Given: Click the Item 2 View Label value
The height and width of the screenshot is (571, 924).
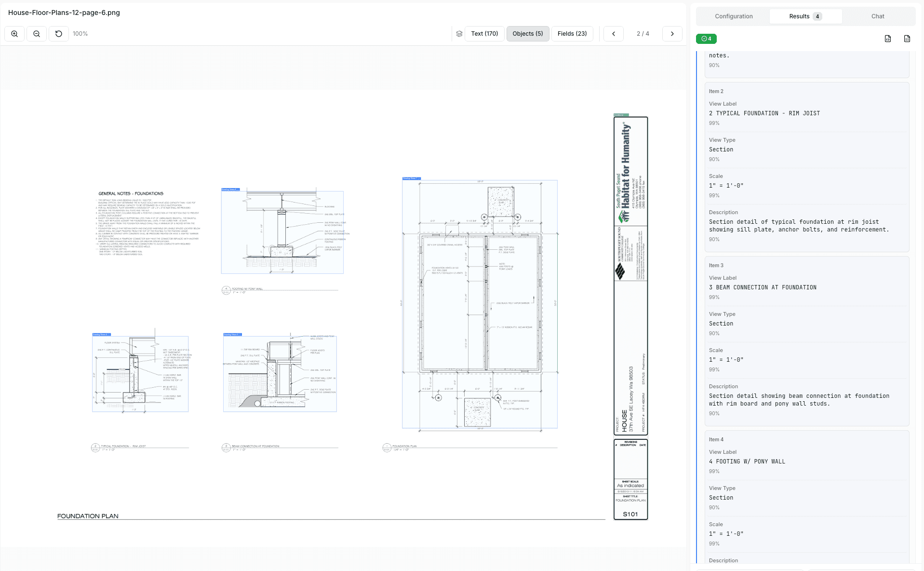Looking at the screenshot, I should pos(764,113).
